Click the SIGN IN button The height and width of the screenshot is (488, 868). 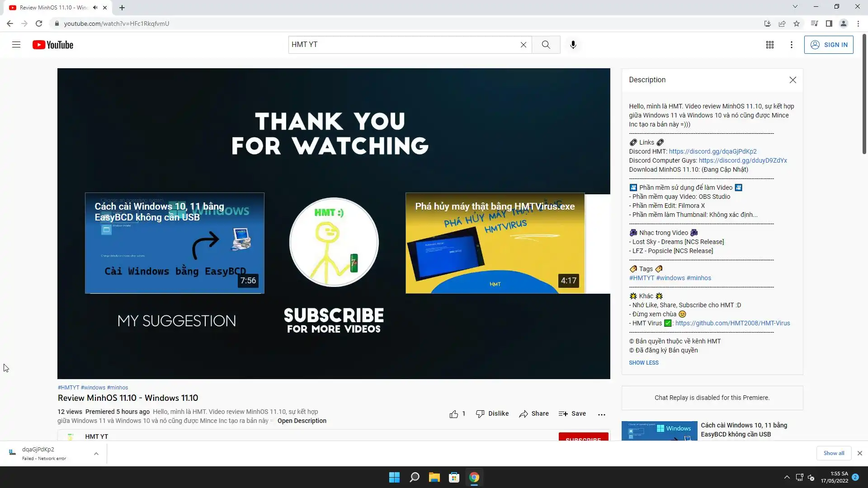[x=828, y=45]
